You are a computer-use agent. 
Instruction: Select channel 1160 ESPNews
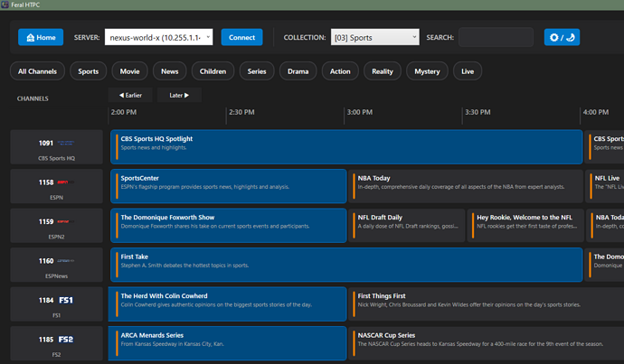point(56,265)
